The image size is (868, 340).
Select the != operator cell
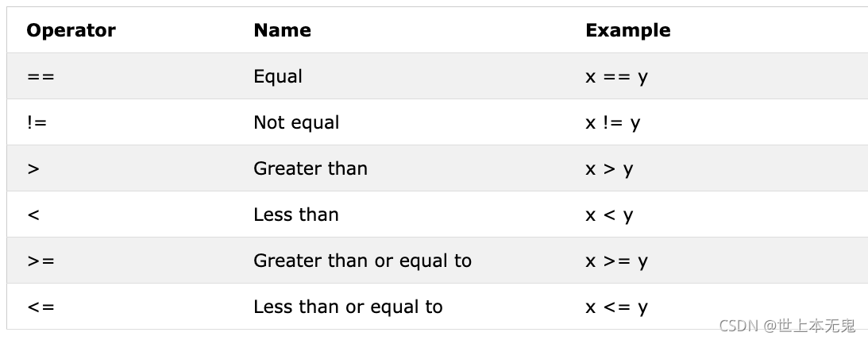pyautogui.click(x=37, y=122)
